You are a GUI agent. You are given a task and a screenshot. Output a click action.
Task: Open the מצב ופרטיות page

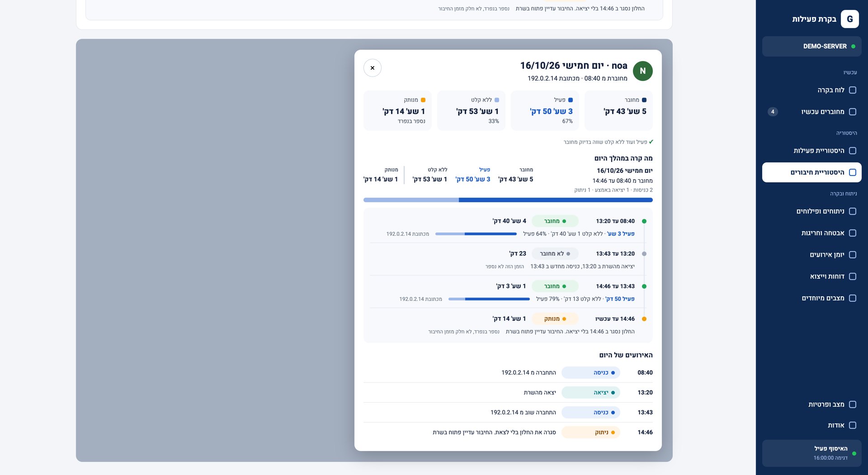pyautogui.click(x=811, y=404)
